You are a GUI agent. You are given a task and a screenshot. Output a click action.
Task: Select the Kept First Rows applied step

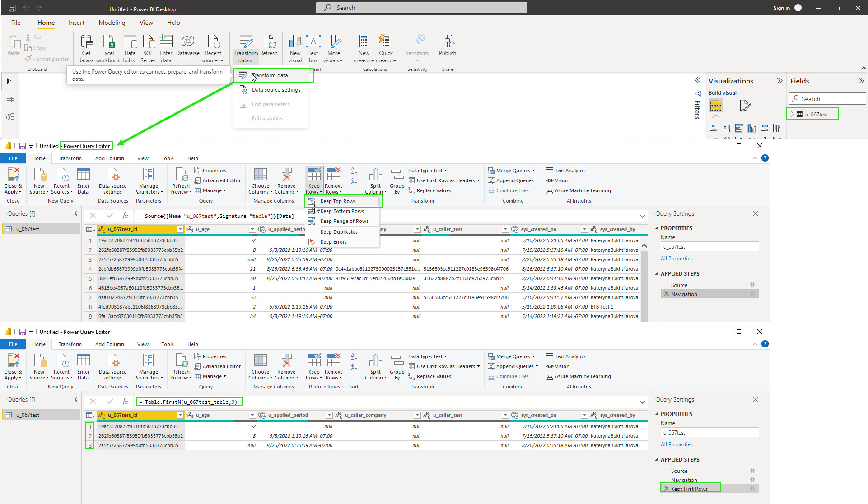coord(689,489)
